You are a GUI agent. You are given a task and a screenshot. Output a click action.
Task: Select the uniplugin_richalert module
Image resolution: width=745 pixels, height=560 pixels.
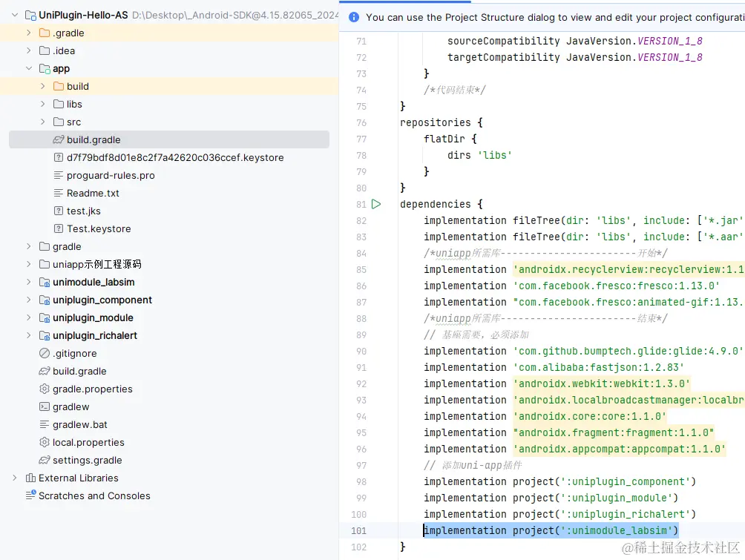[x=95, y=335]
